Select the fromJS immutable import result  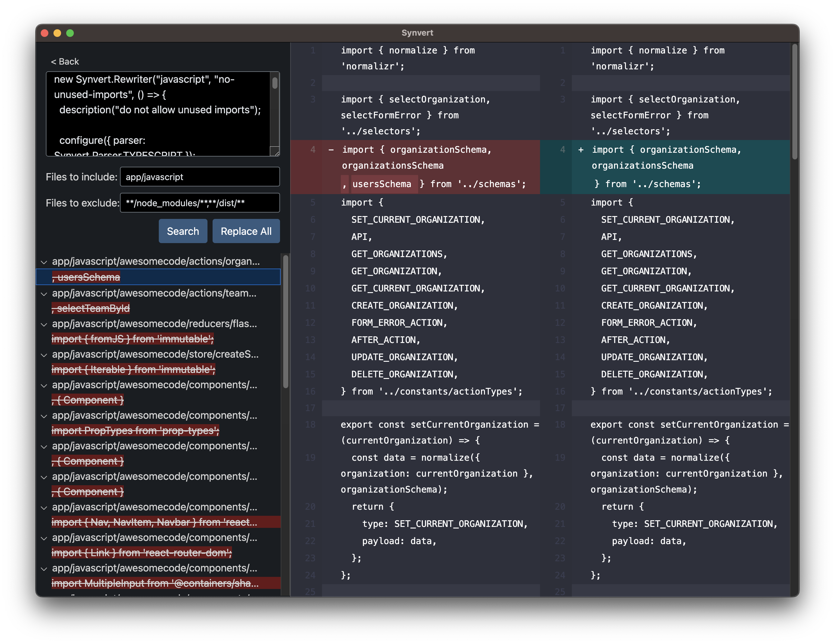(x=132, y=339)
